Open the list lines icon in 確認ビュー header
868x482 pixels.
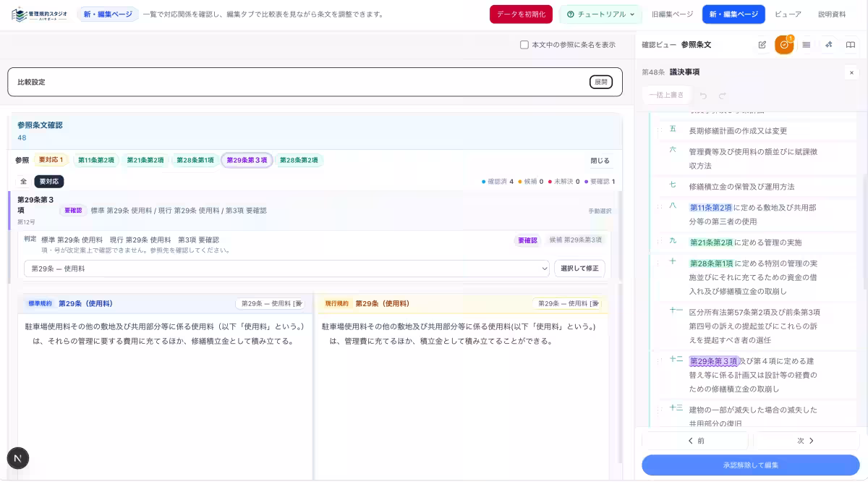coord(807,45)
